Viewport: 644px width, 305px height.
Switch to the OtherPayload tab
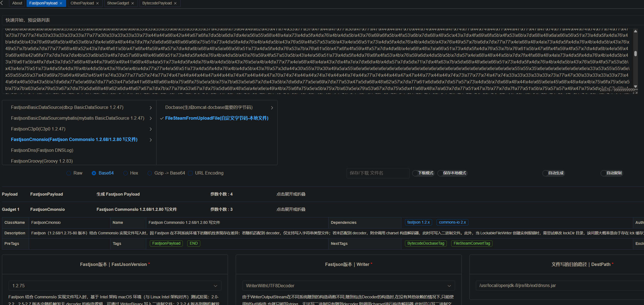82,3
